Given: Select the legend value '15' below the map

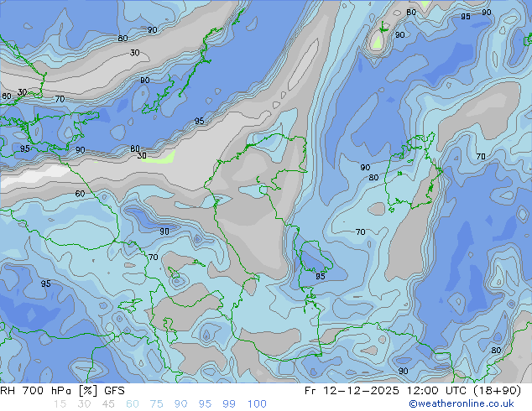Looking at the screenshot, I should click(60, 404).
